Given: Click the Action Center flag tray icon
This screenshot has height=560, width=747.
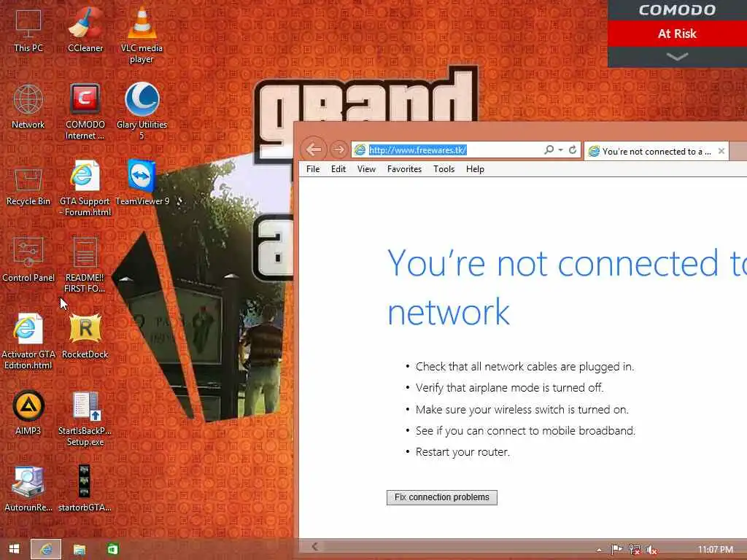Looking at the screenshot, I should click(x=616, y=550).
